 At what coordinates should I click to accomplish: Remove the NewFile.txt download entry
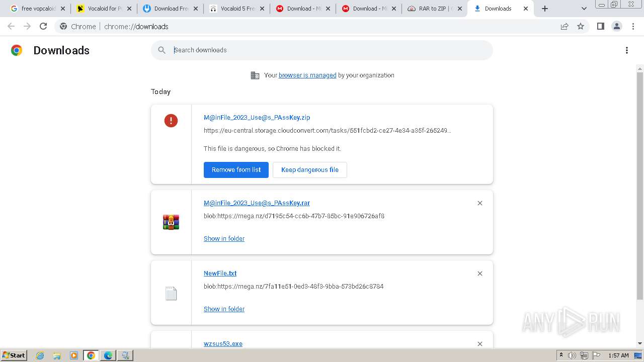480,274
